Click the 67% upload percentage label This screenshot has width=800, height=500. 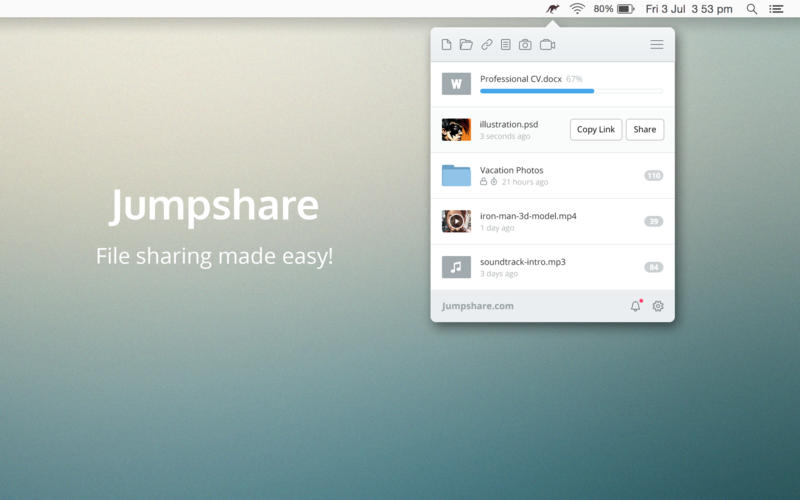574,79
